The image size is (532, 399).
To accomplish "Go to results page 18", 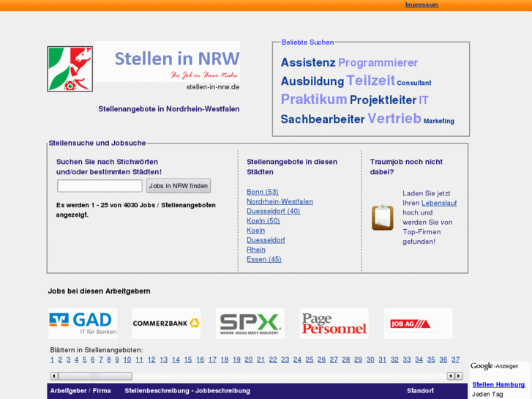I will [225, 359].
